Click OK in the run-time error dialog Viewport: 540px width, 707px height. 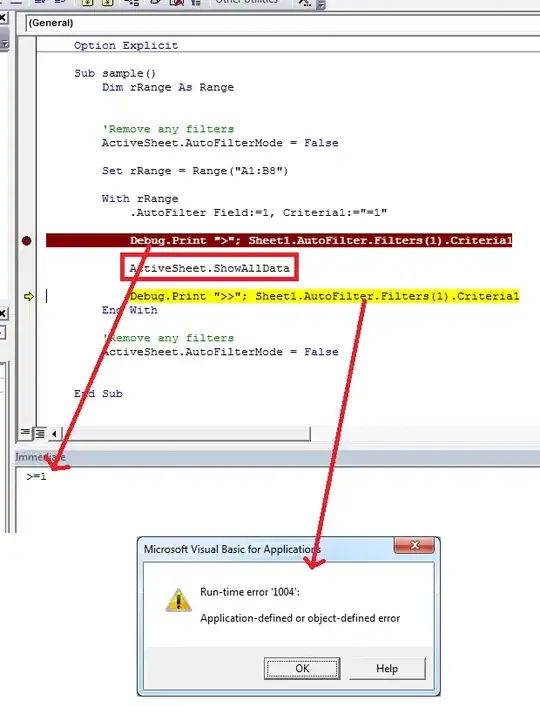pyautogui.click(x=302, y=668)
